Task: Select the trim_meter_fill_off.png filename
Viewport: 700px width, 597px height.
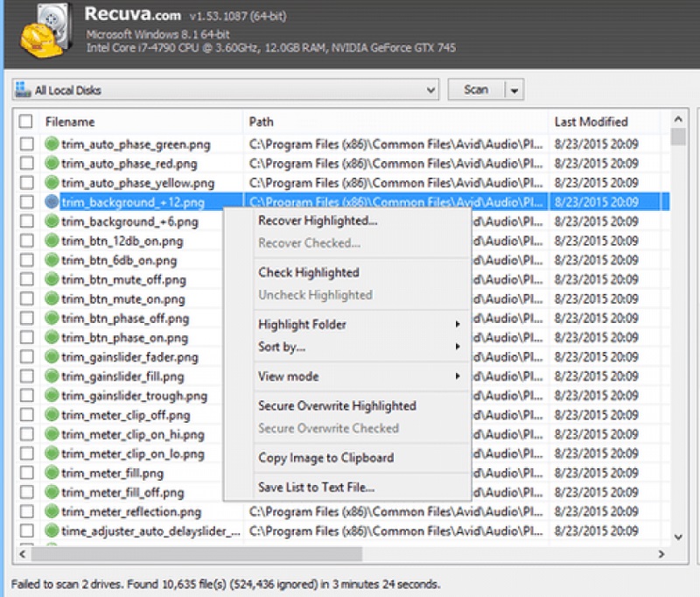Action: click(122, 493)
